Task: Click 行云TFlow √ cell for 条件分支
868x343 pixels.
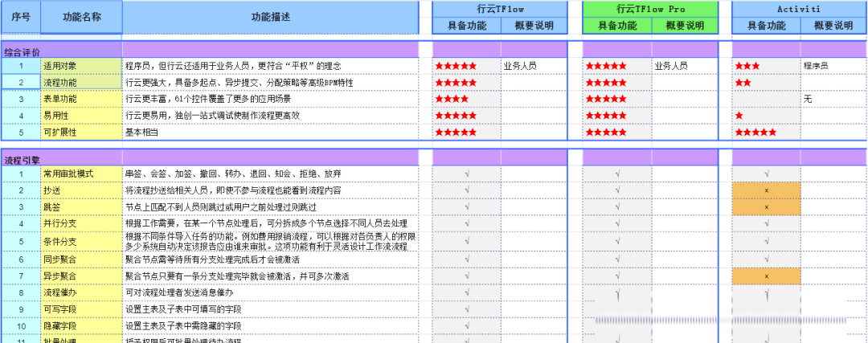Action: (x=467, y=241)
